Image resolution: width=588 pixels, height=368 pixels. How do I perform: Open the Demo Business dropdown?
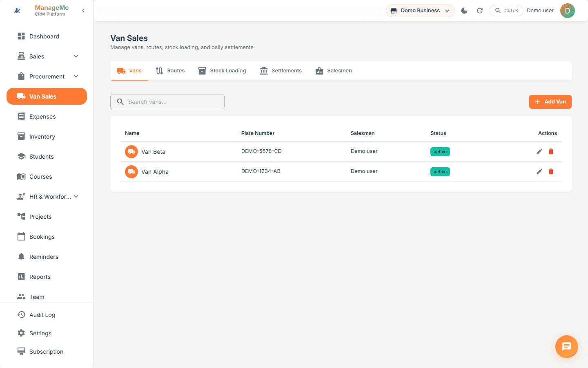click(x=420, y=11)
